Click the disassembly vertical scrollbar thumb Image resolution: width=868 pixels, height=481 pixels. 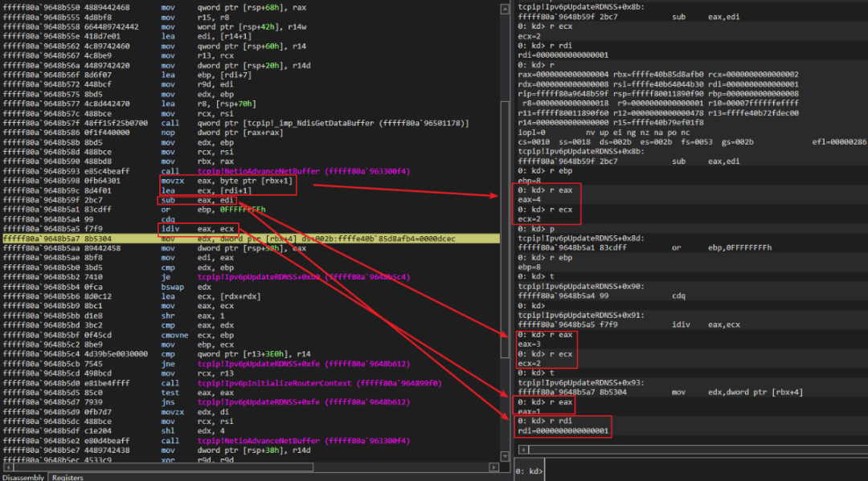pos(505,230)
